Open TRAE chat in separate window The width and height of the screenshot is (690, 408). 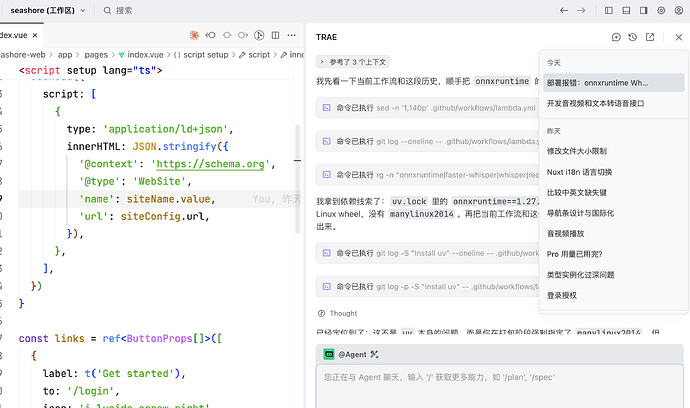tap(650, 37)
